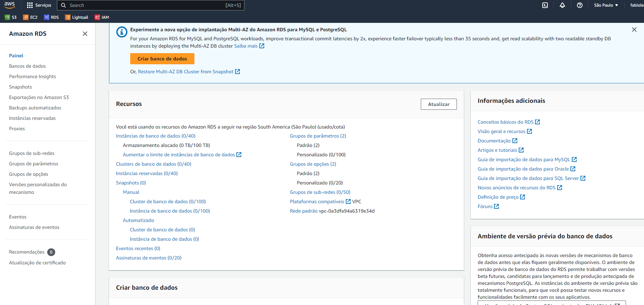644x305 pixels.
Task: Open Aumentar o limite de instâncias link
Action: click(x=182, y=155)
